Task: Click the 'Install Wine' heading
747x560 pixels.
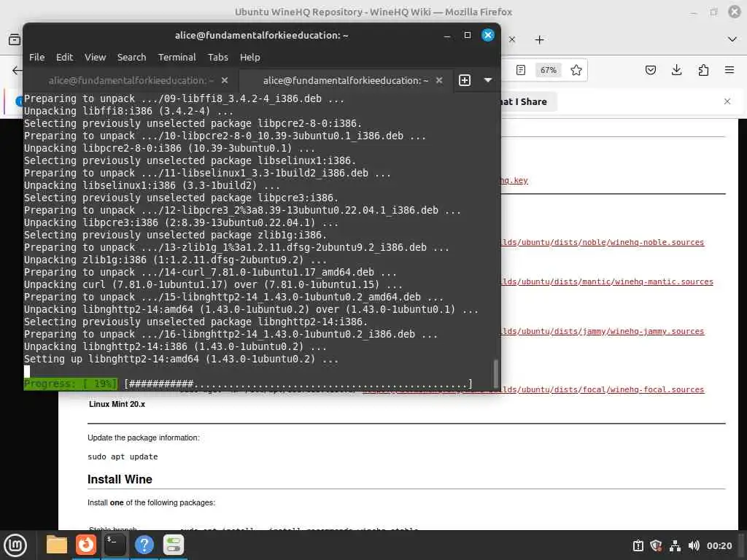Action: tap(120, 479)
